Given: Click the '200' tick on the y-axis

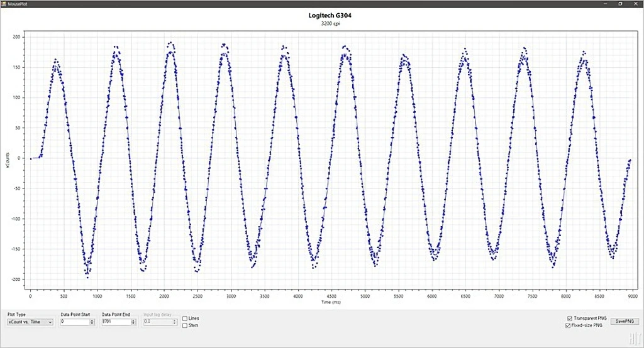Looking at the screenshot, I should (16, 37).
